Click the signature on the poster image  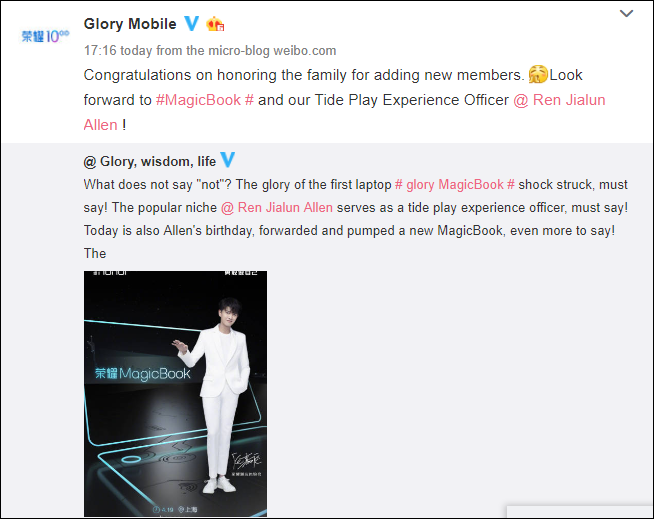click(247, 461)
